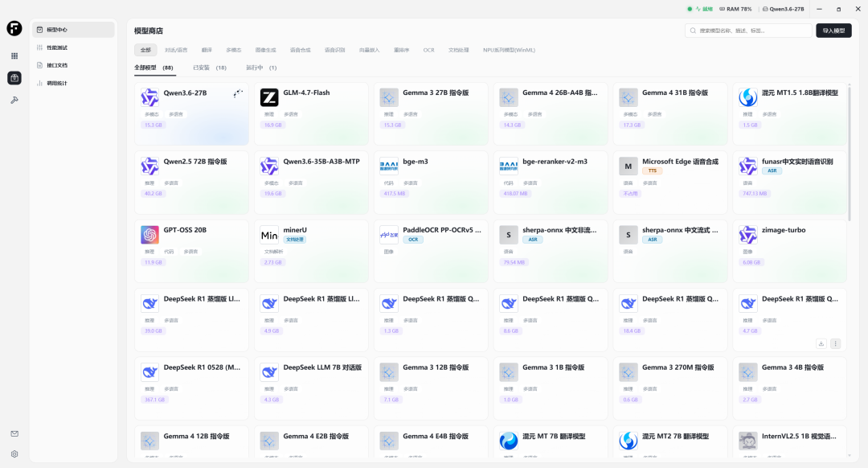Select the NPU系列模型(WinML) category

pyautogui.click(x=509, y=50)
